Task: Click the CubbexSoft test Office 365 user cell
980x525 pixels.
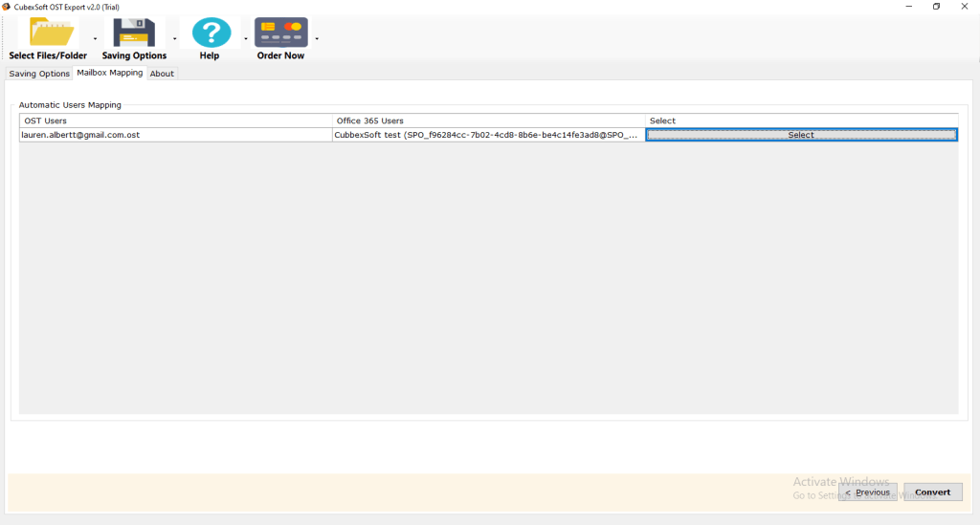Action: click(x=487, y=136)
